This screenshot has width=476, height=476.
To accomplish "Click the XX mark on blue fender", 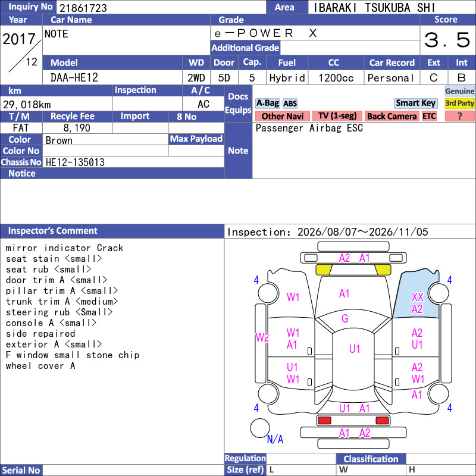I will coord(418,297).
